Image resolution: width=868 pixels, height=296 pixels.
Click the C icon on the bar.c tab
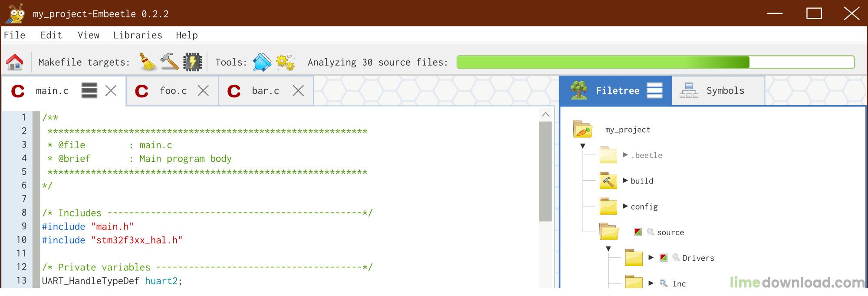click(x=233, y=91)
